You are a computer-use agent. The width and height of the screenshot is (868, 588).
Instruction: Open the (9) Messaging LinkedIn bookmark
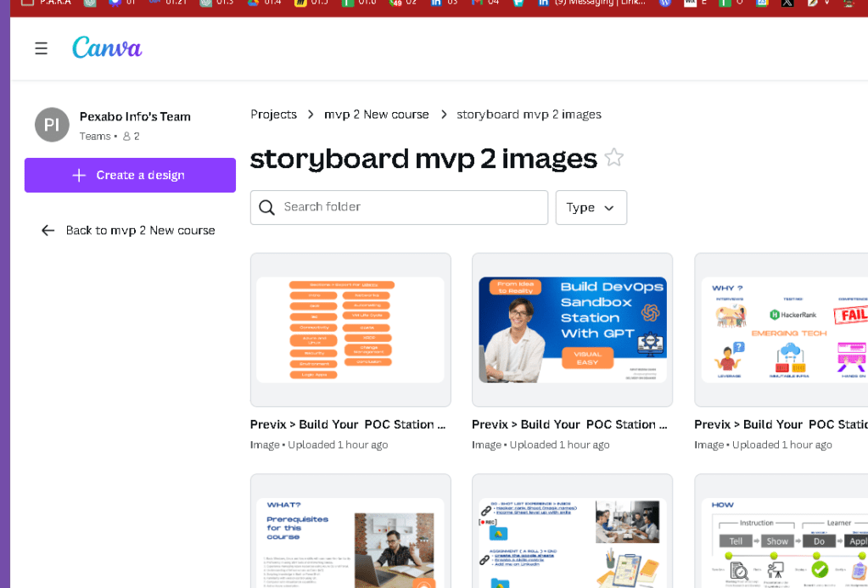click(x=592, y=3)
